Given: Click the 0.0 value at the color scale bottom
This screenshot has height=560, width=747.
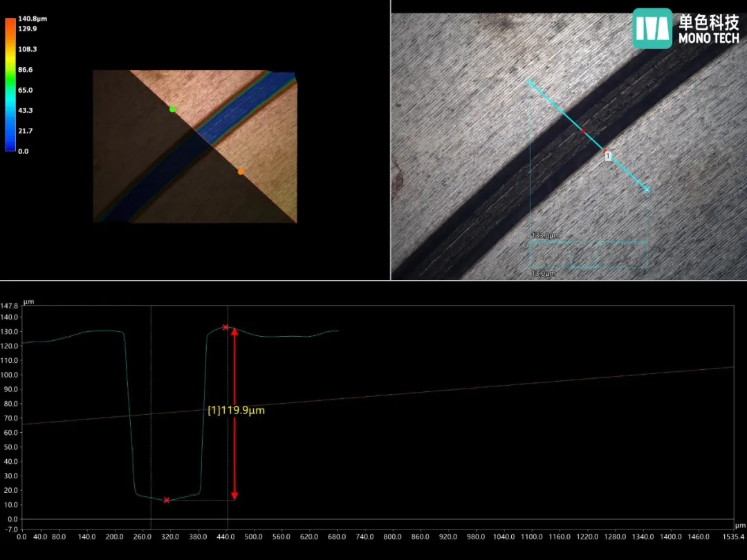Looking at the screenshot, I should 24,151.
